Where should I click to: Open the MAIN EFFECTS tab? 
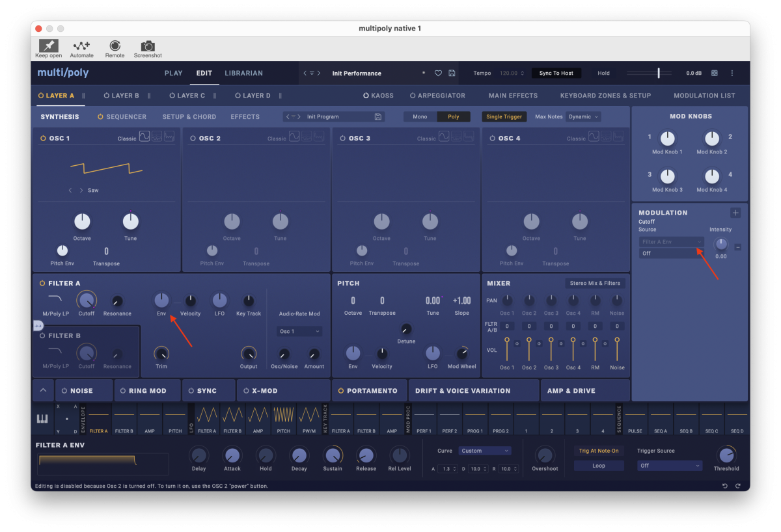pyautogui.click(x=513, y=96)
